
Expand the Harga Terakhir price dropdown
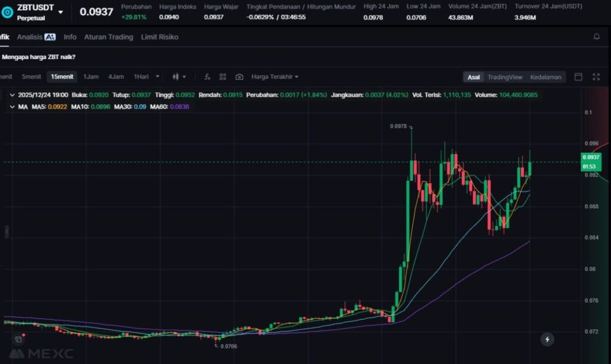274,77
